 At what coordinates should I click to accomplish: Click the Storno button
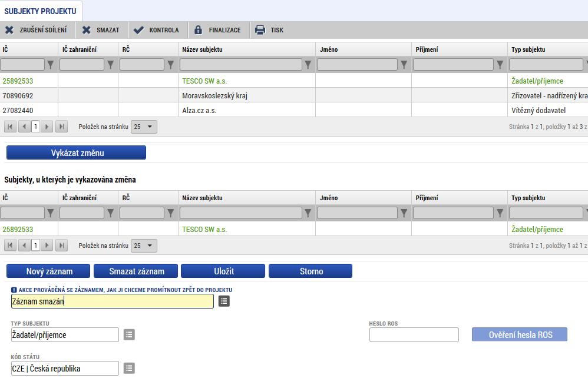tap(310, 271)
